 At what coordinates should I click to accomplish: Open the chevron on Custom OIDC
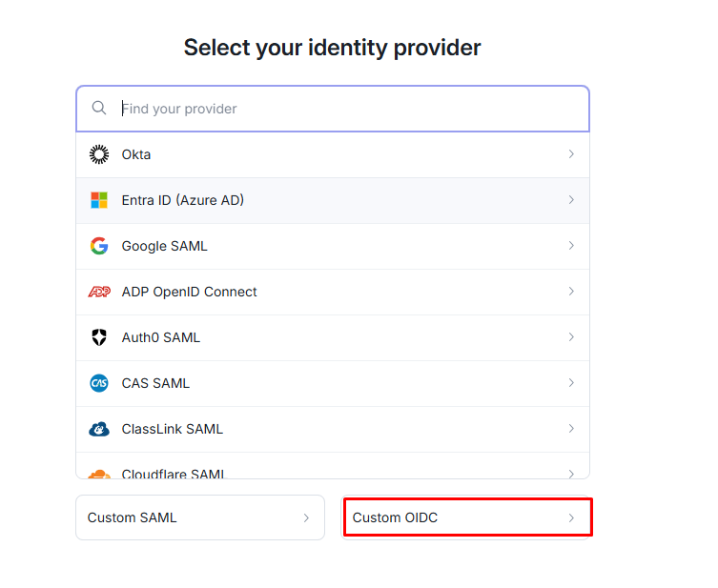pos(571,517)
